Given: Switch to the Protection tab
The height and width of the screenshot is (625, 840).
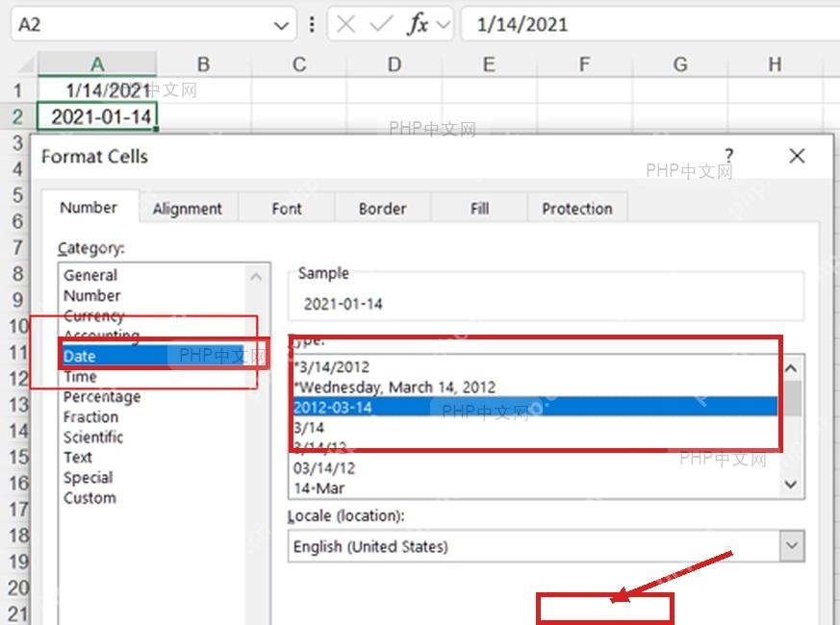Looking at the screenshot, I should pyautogui.click(x=577, y=209).
